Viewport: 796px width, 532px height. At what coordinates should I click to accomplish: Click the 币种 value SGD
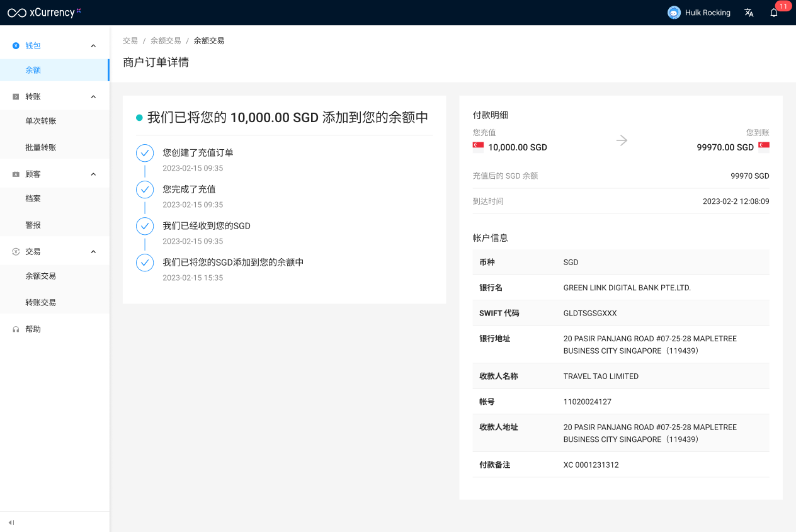571,263
